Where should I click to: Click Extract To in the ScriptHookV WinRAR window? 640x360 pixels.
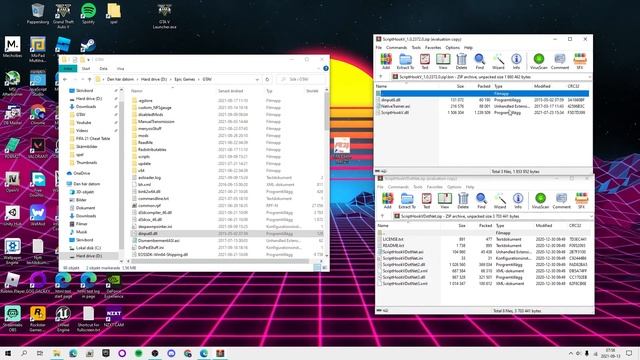[405, 61]
